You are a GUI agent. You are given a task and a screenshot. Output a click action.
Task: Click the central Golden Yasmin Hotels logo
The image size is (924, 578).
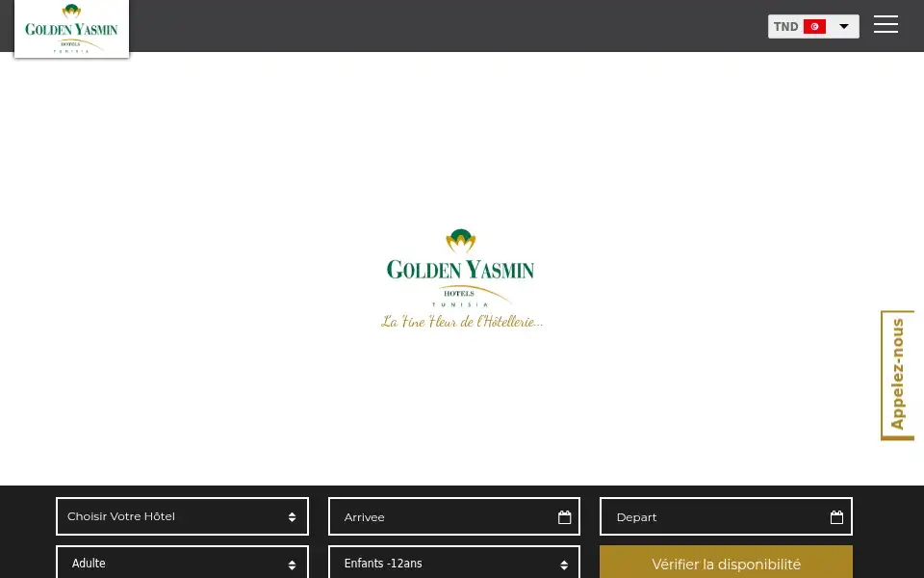461,278
